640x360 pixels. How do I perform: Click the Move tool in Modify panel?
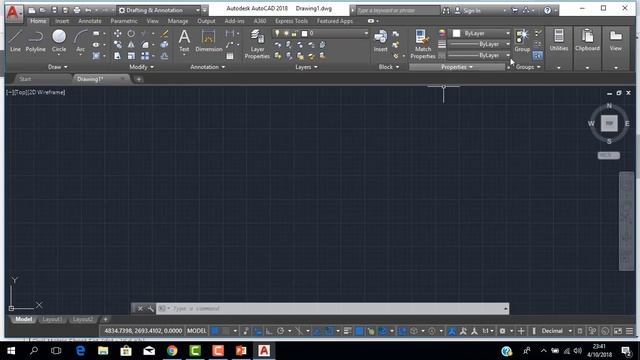[118, 33]
